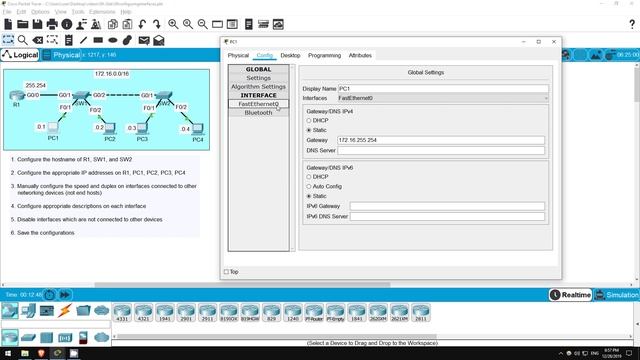The image size is (640, 360).
Task: Switch to Logical workspace view
Action: 20,55
